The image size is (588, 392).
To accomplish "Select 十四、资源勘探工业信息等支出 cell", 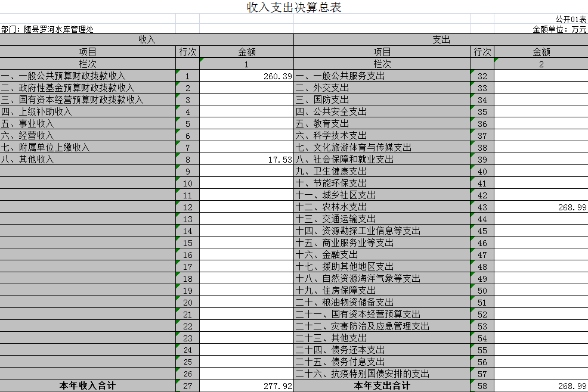I will pyautogui.click(x=382, y=231).
